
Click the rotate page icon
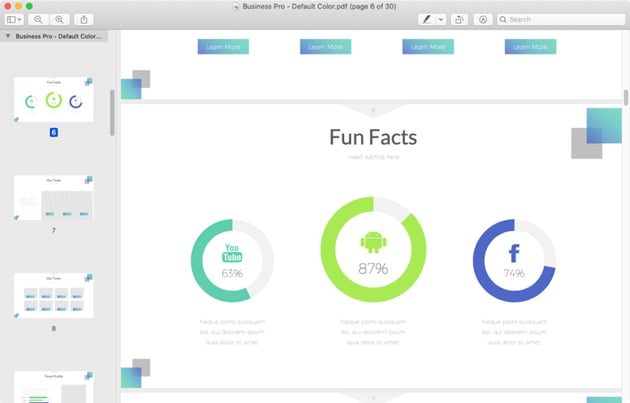pos(459,19)
